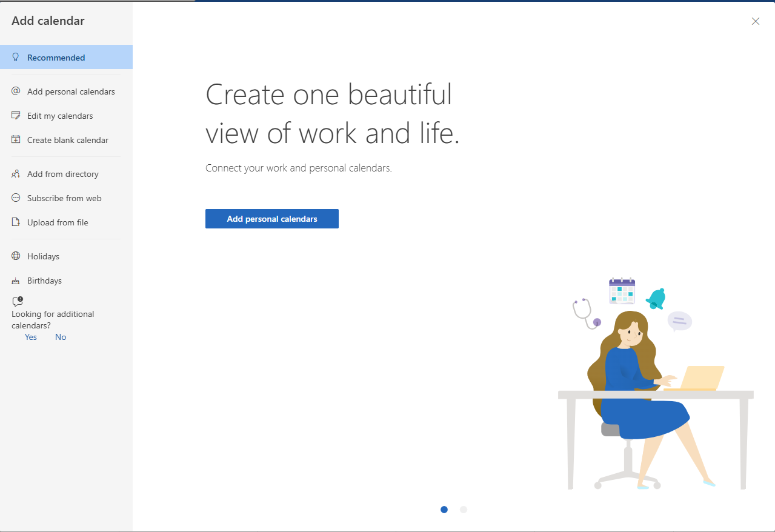Viewport: 775px width, 532px height.
Task: Click the Edit my calendars pencil icon
Action: [15, 115]
